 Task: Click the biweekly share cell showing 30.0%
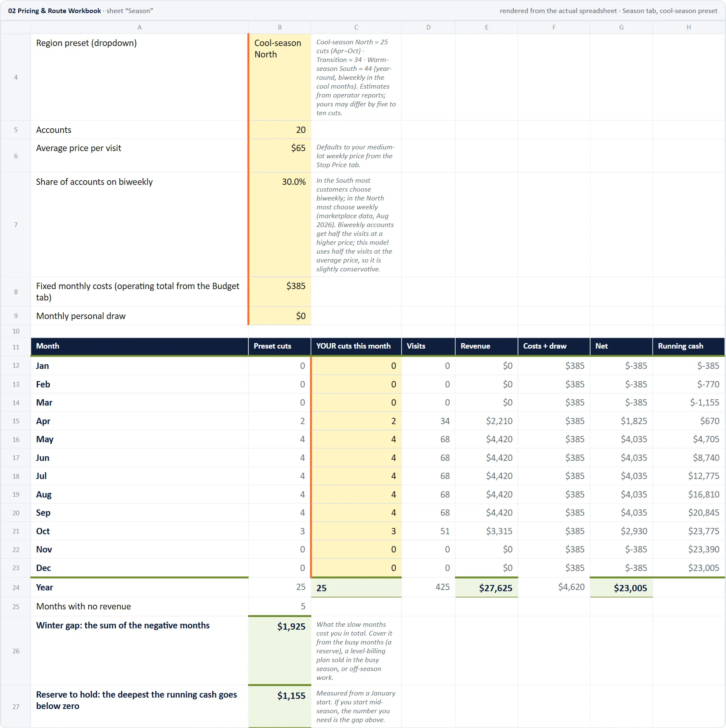tap(280, 225)
